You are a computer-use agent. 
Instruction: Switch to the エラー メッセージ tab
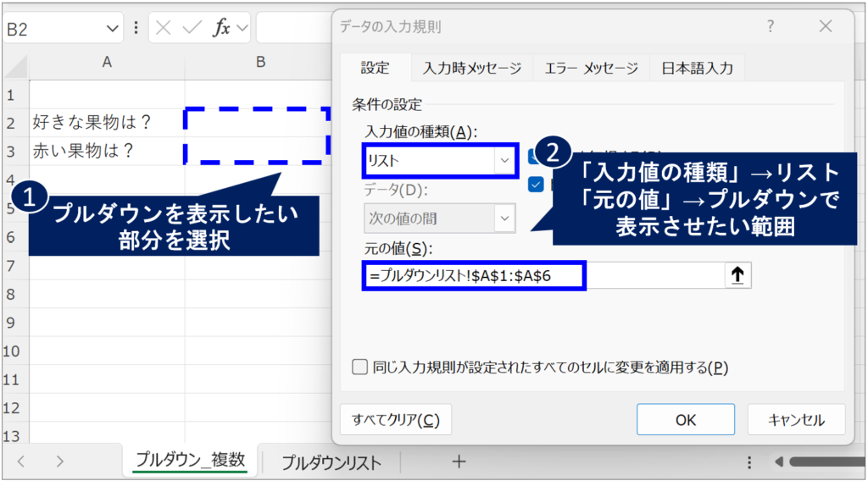pos(591,69)
